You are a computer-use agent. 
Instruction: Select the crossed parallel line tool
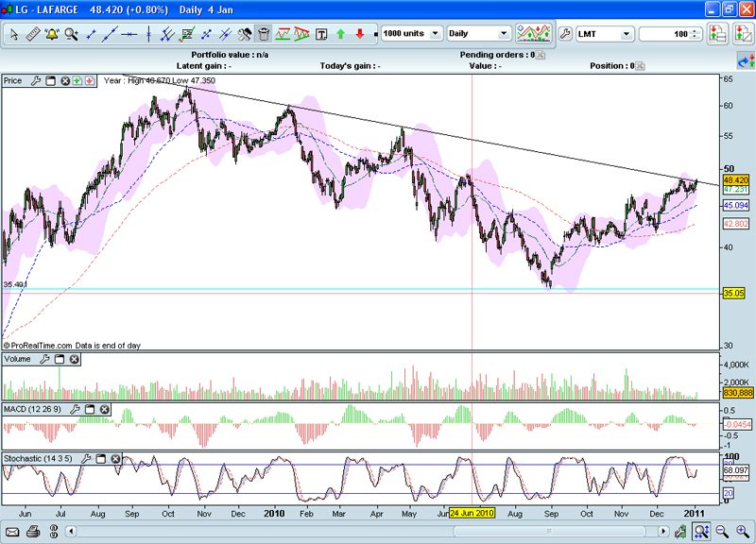[x=225, y=34]
